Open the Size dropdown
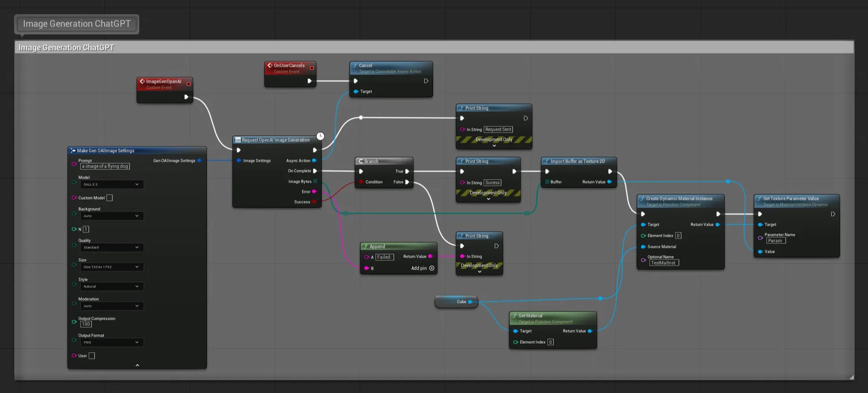 112,267
